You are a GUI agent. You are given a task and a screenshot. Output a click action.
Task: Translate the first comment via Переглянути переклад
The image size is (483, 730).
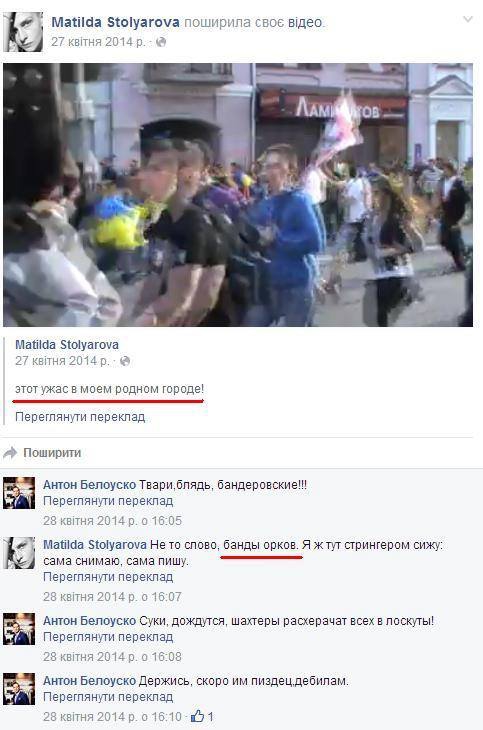coord(108,501)
